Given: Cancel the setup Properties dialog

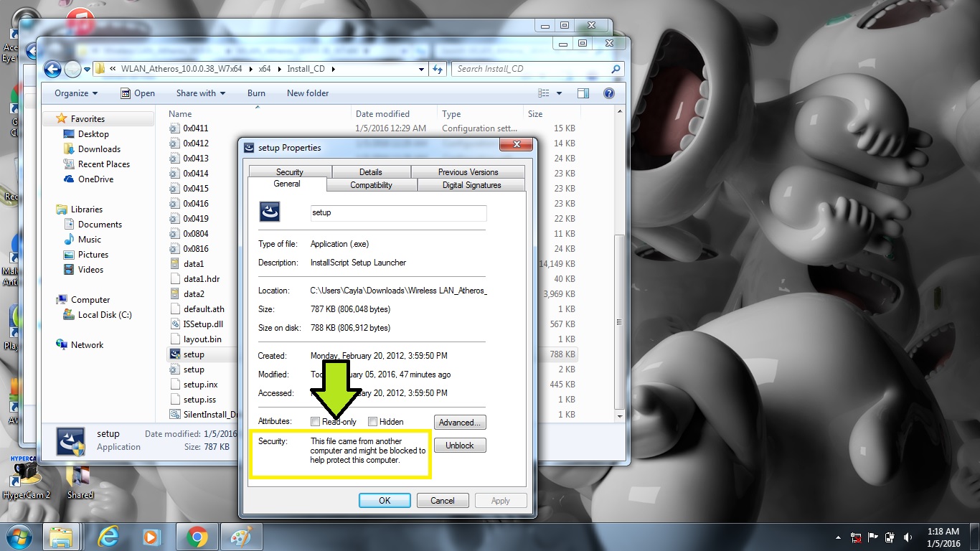Looking at the screenshot, I should [x=443, y=501].
